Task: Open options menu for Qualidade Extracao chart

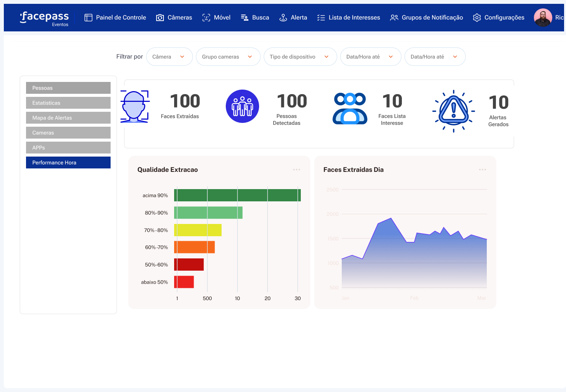Action: (297, 170)
